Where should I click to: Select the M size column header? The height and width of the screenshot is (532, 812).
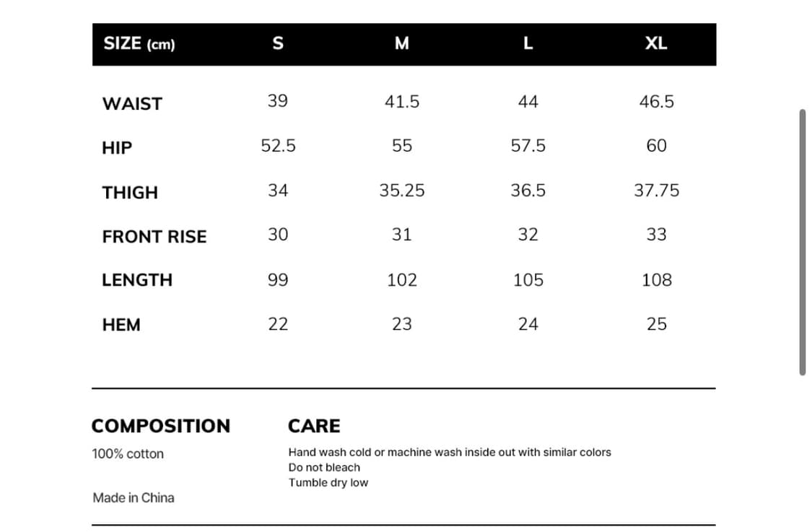(402, 44)
